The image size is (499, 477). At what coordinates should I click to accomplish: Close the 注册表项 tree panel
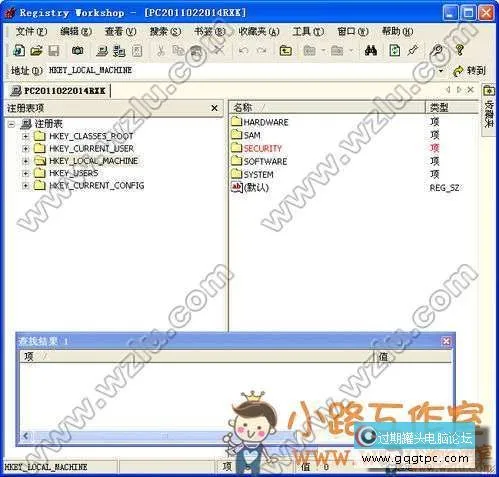pos(214,108)
